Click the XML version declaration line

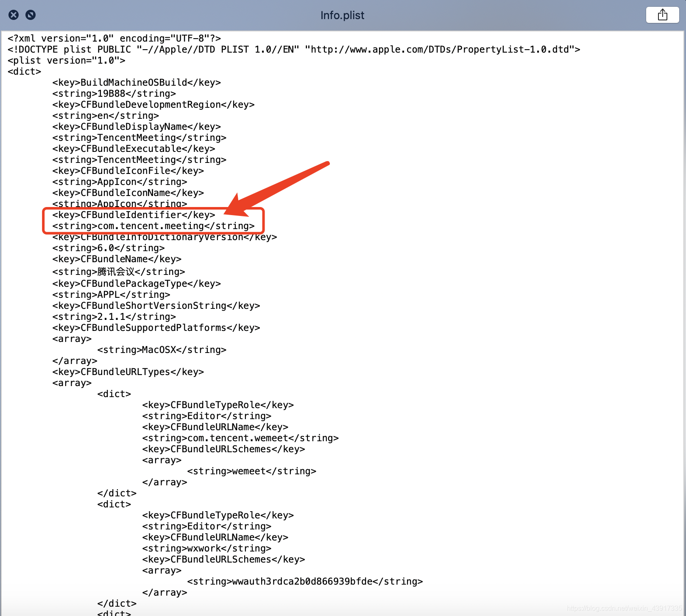pyautogui.click(x=114, y=38)
